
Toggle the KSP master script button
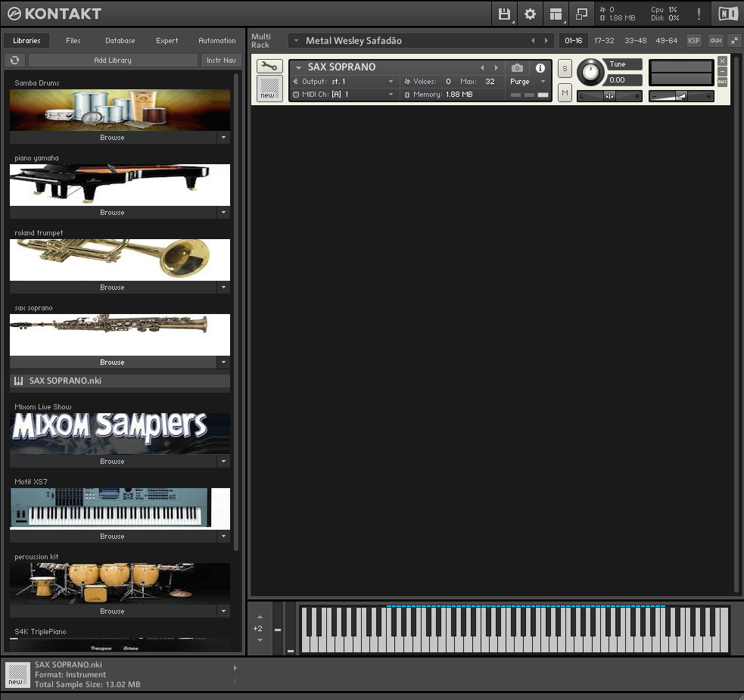coord(694,41)
